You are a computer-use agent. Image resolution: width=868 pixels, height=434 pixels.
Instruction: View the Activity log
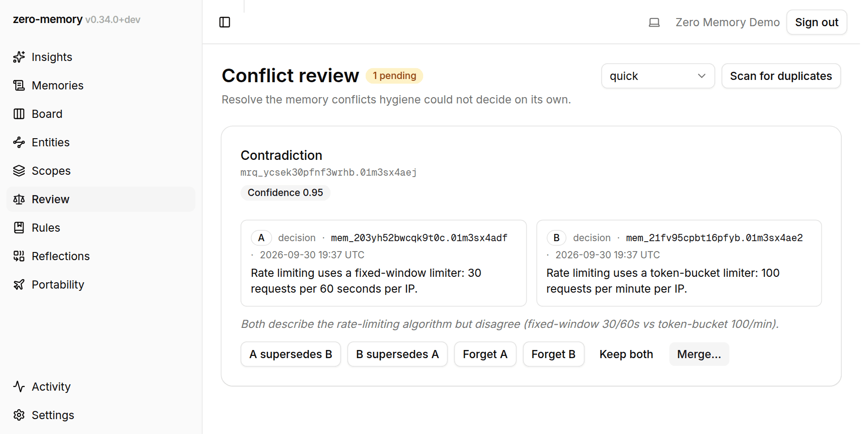click(x=101, y=387)
